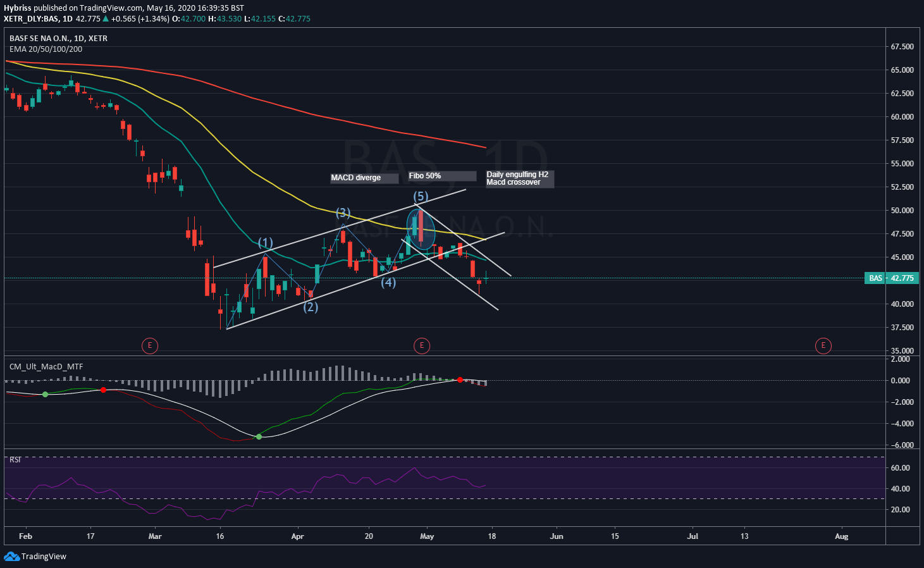Click the 37.500 price axis label
The height and width of the screenshot is (568, 924).
point(902,328)
